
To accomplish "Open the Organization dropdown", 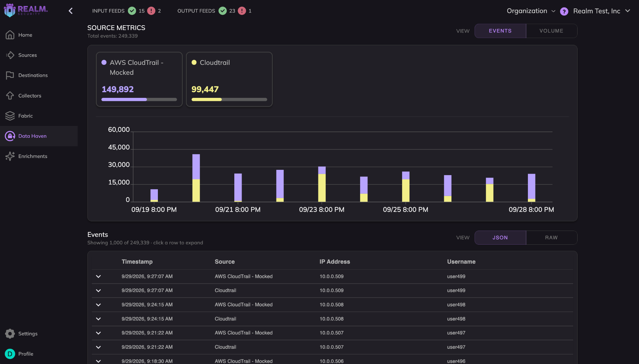I will (x=531, y=11).
